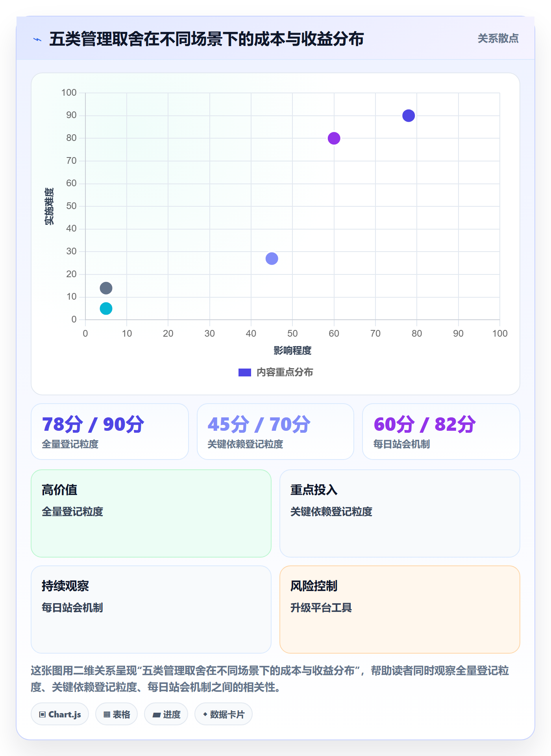Click the 关系散点 badge in the header
This screenshot has height=756, width=551.
498,39
